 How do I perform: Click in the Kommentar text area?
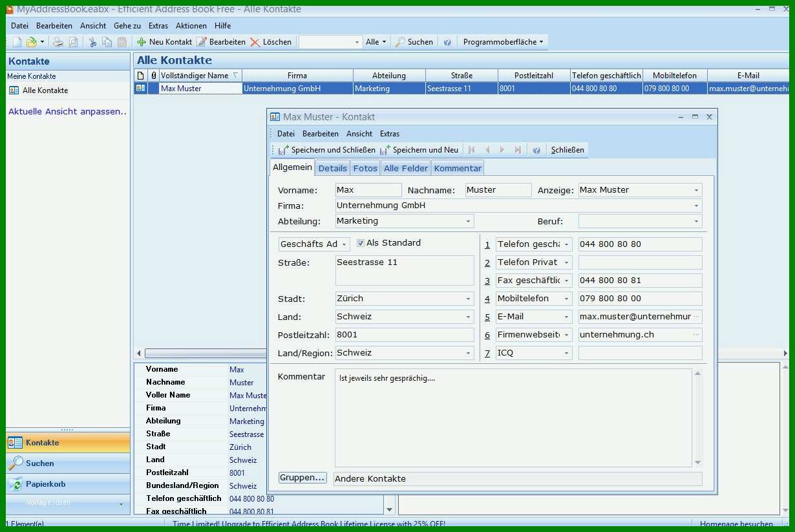[513, 418]
